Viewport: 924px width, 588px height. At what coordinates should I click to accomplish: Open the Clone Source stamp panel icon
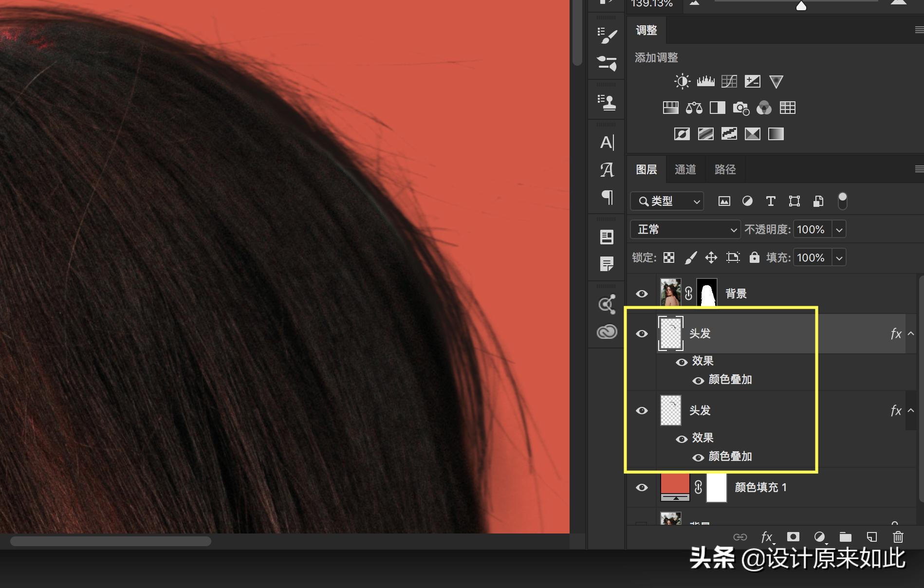tap(607, 102)
